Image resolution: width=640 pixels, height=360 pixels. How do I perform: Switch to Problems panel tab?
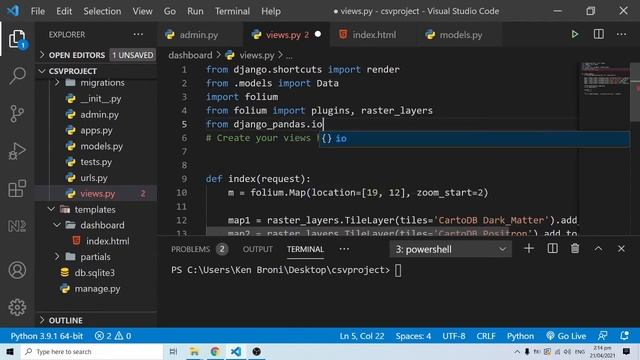(199, 249)
